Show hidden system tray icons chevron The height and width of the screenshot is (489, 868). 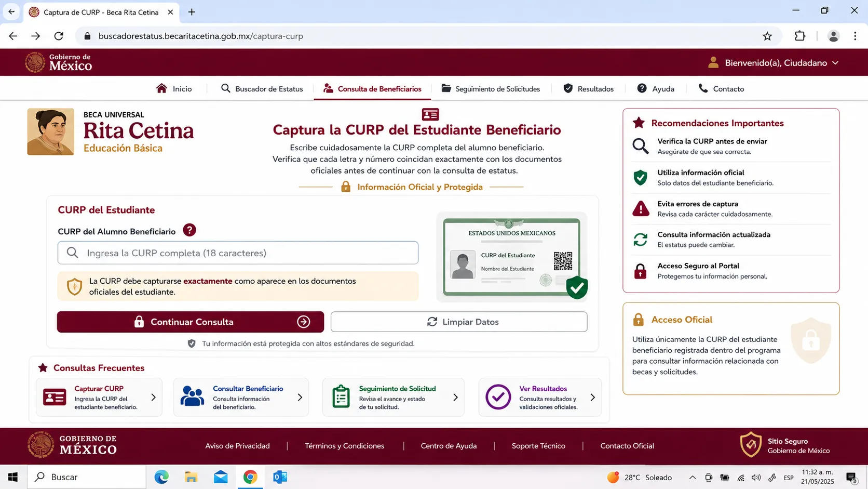click(x=692, y=477)
